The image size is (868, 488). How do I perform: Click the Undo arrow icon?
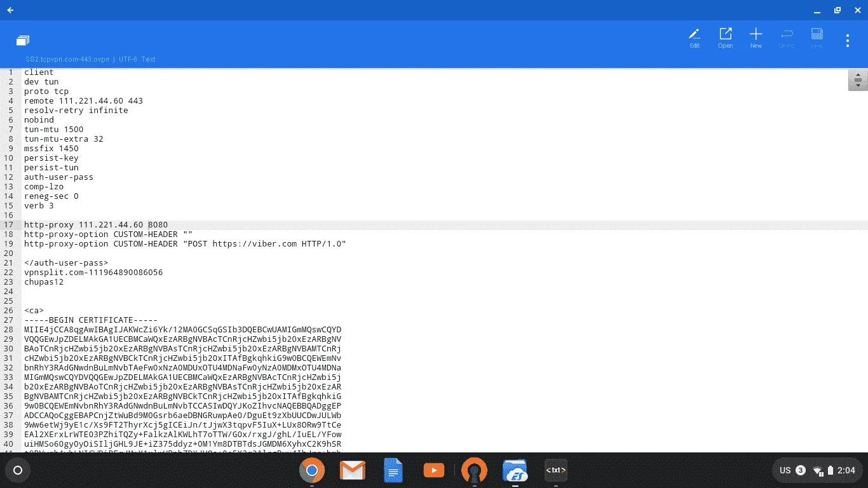[786, 37]
